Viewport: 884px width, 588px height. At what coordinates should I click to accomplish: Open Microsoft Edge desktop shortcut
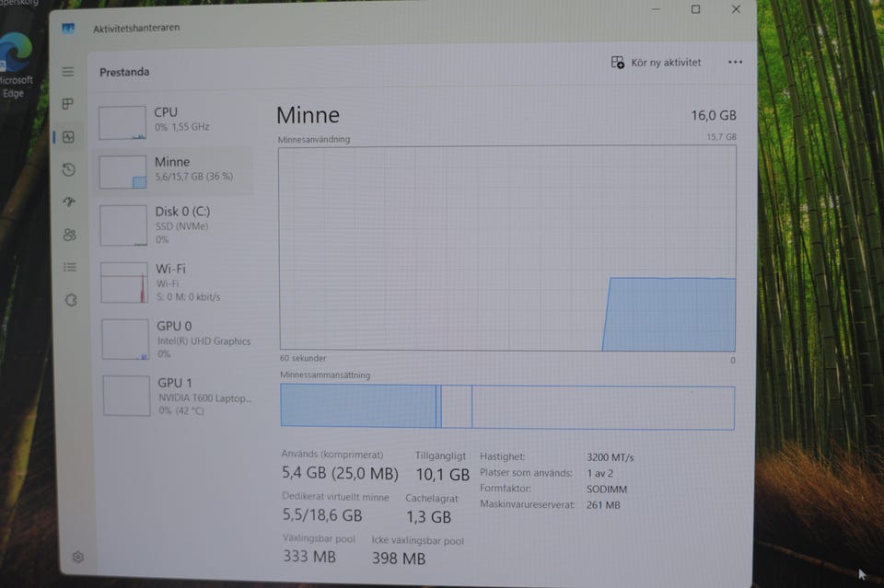pos(16,64)
